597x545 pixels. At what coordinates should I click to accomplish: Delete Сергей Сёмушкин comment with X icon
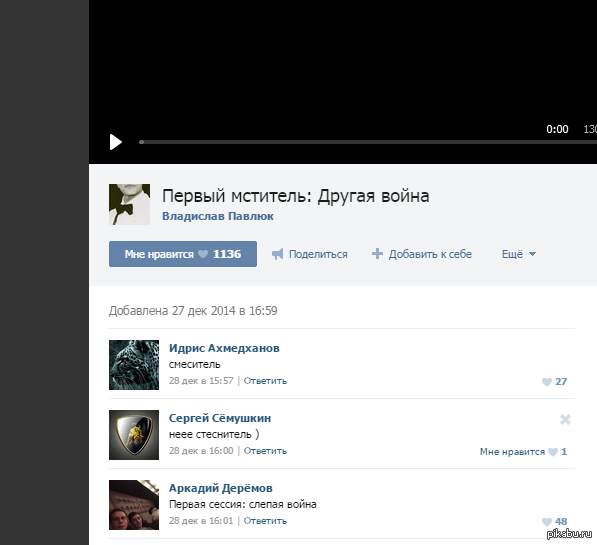pos(565,419)
